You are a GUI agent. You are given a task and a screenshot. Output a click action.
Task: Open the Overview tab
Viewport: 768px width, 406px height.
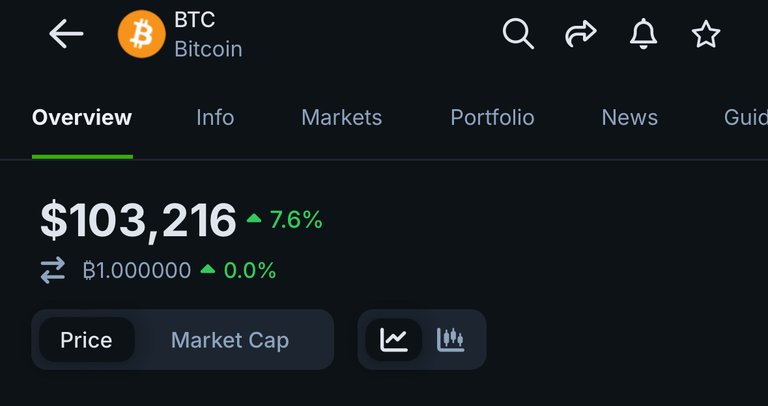tap(82, 118)
